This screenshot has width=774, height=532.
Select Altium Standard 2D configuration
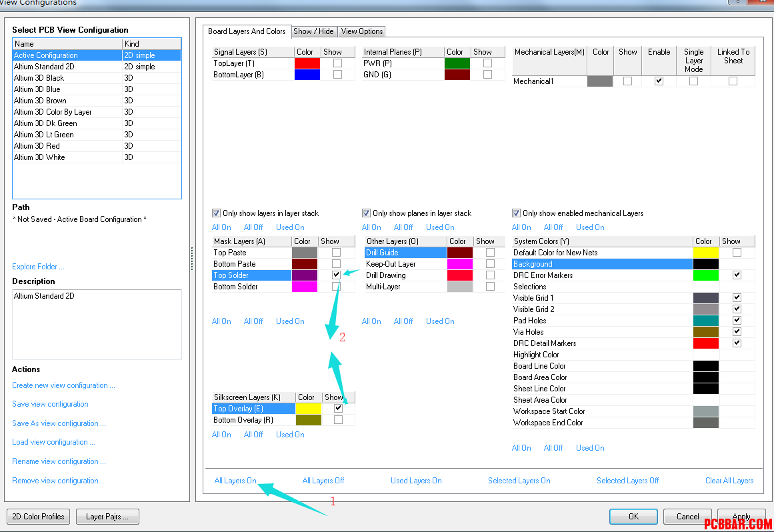click(x=97, y=67)
